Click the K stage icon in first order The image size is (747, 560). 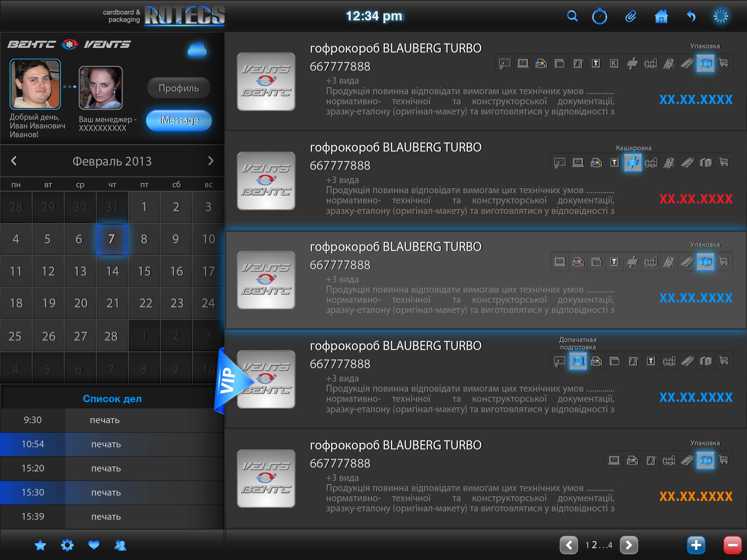click(x=614, y=63)
